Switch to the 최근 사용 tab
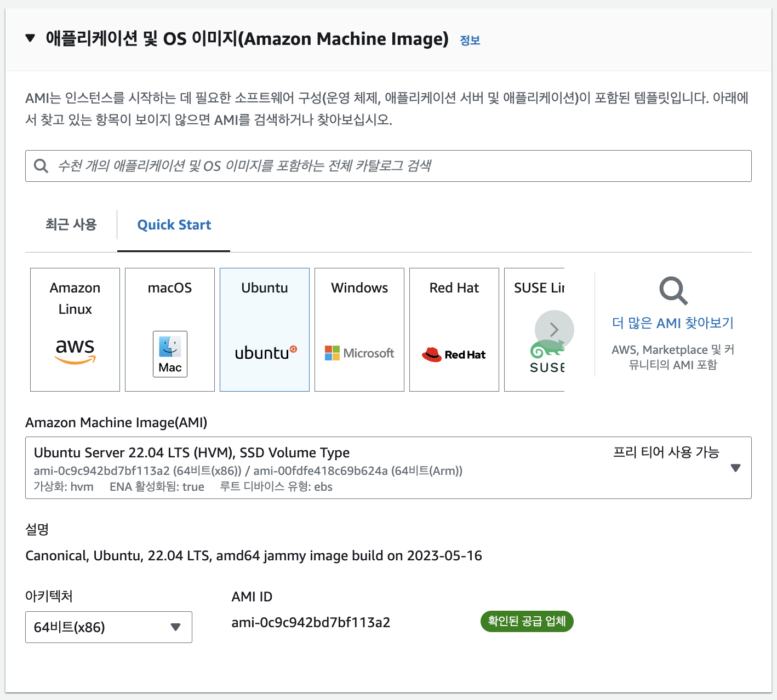 (71, 225)
